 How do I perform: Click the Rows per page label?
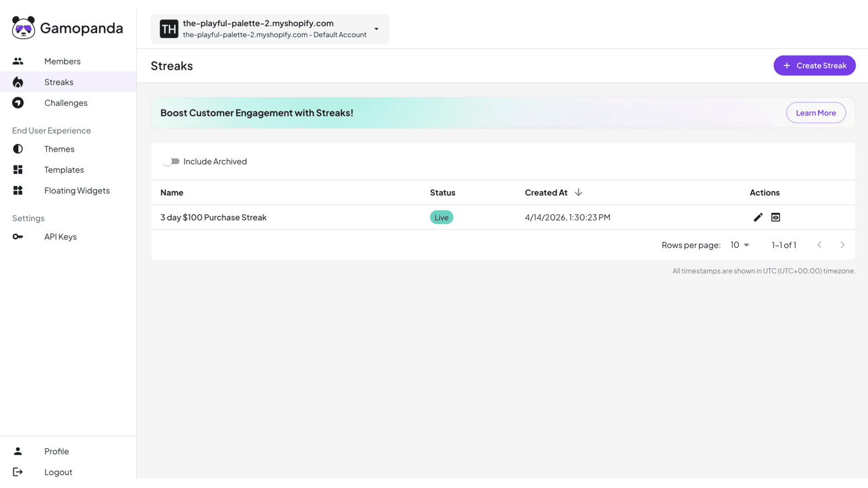691,245
